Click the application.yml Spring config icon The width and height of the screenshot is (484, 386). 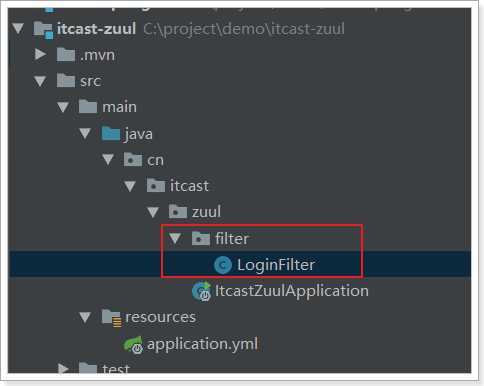[133, 345]
